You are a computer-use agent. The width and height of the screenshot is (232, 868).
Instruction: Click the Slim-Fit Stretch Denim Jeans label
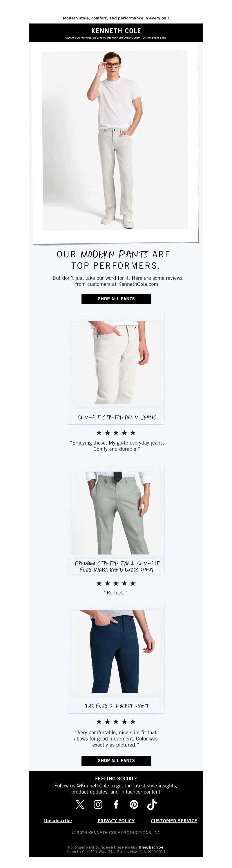tap(117, 417)
